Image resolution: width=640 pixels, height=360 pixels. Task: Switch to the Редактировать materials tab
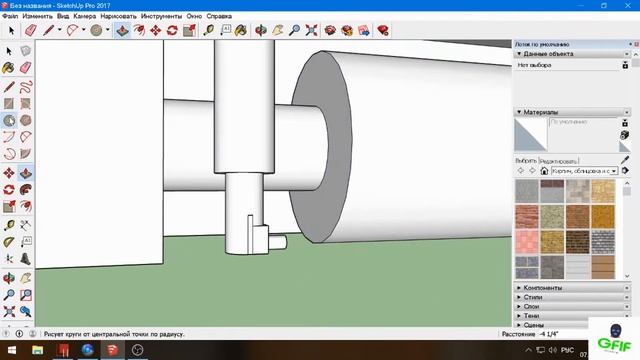pos(558,161)
